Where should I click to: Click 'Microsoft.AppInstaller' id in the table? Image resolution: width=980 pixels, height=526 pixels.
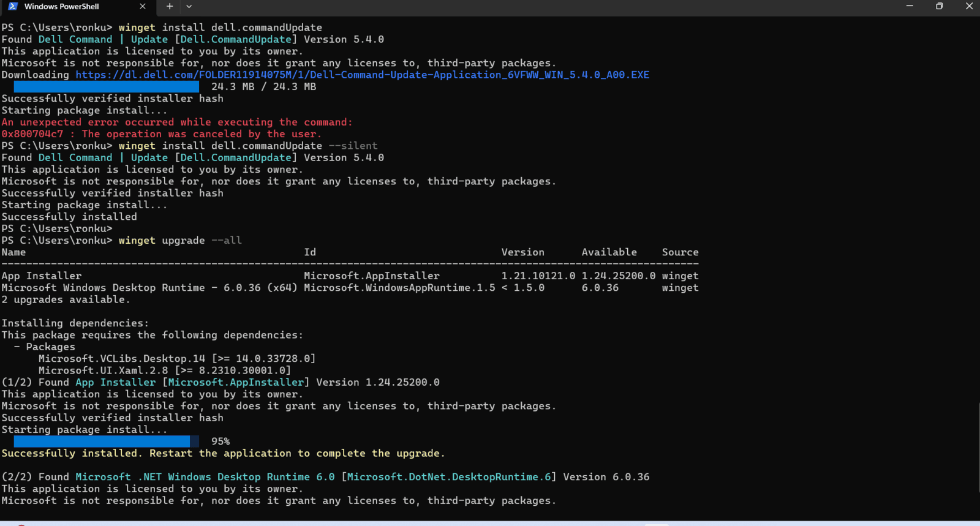pyautogui.click(x=372, y=276)
